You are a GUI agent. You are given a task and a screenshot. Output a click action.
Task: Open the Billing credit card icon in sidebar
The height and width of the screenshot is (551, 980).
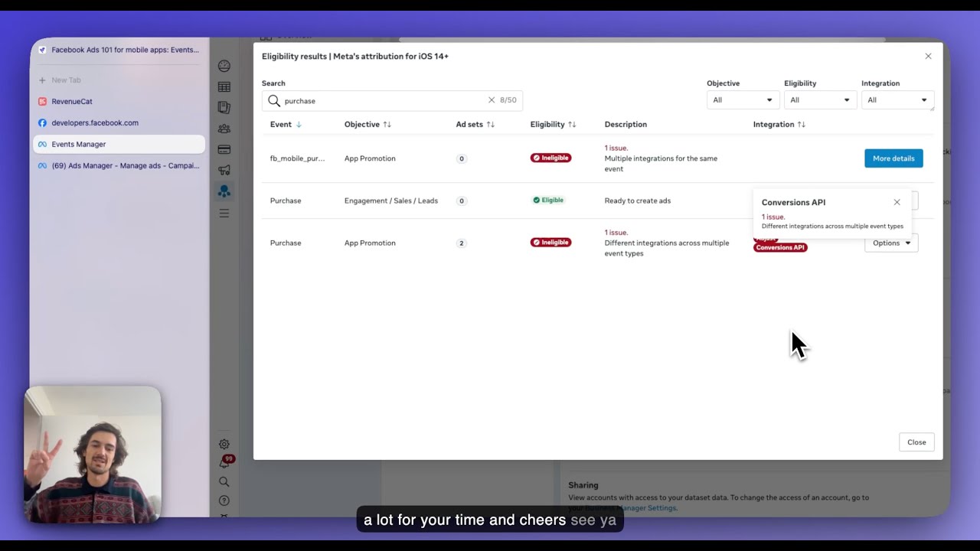(224, 149)
